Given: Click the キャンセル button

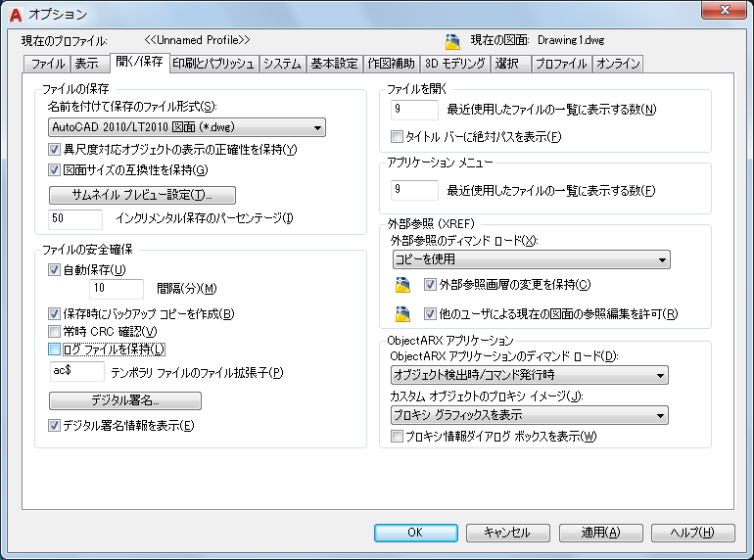Looking at the screenshot, I should (508, 533).
